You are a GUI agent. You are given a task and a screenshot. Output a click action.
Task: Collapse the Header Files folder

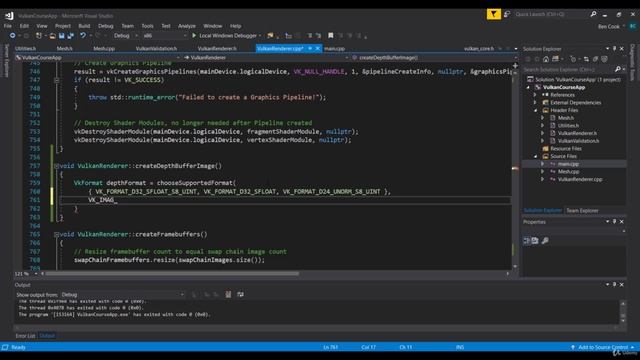click(x=535, y=110)
